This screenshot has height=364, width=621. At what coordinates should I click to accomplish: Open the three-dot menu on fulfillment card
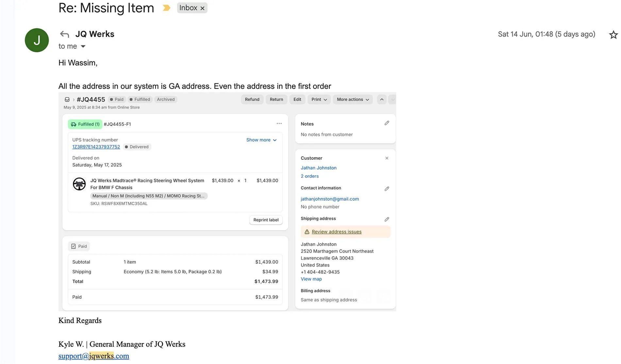pyautogui.click(x=279, y=124)
